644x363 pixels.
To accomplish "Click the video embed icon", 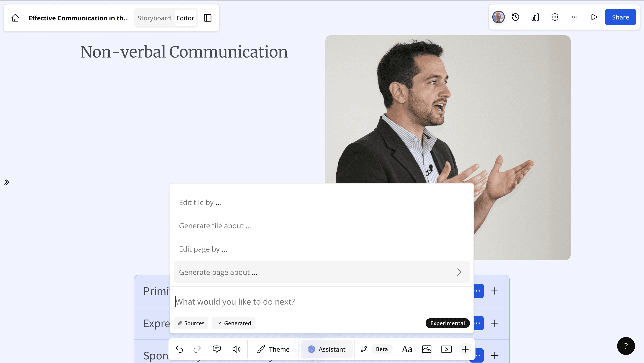I will (446, 349).
